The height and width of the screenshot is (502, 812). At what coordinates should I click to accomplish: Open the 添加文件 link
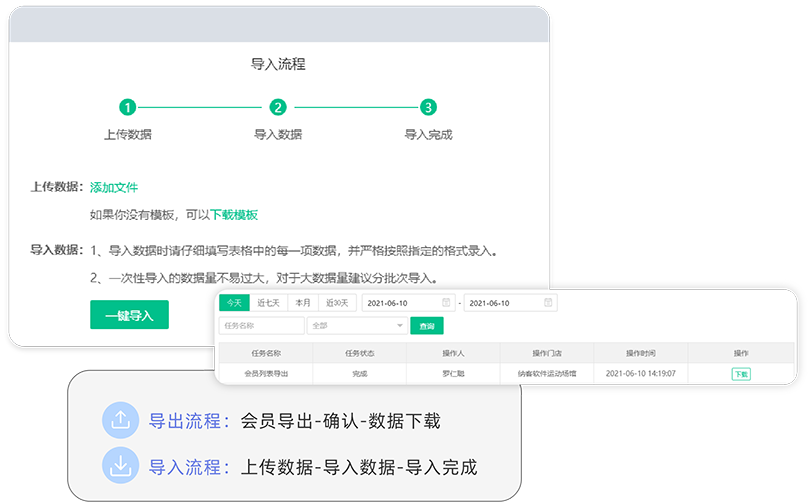click(114, 187)
